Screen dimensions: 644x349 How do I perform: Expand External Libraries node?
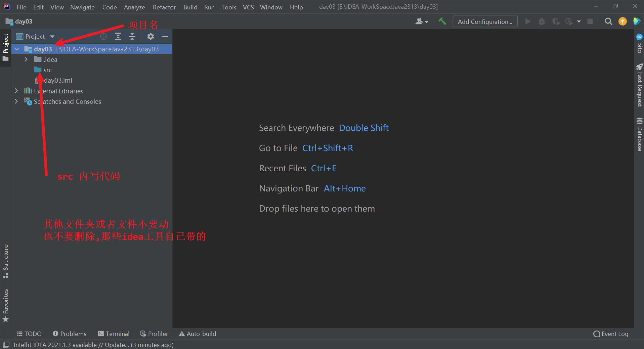click(x=16, y=91)
